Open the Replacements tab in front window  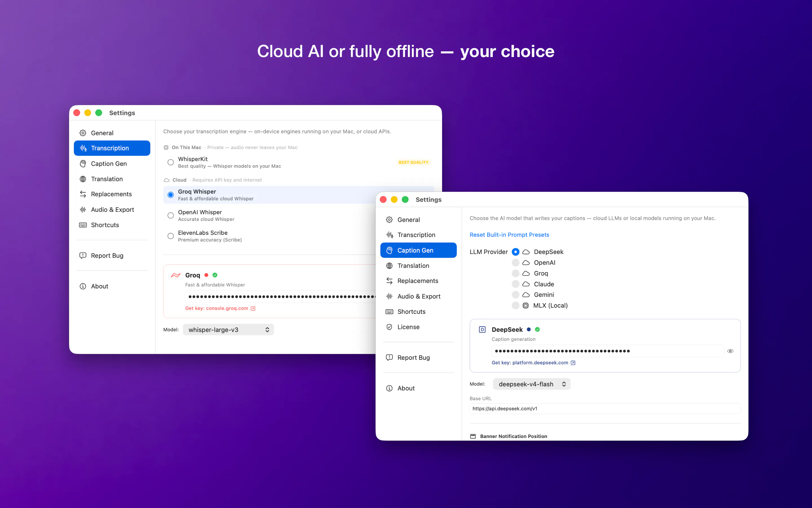pos(418,281)
